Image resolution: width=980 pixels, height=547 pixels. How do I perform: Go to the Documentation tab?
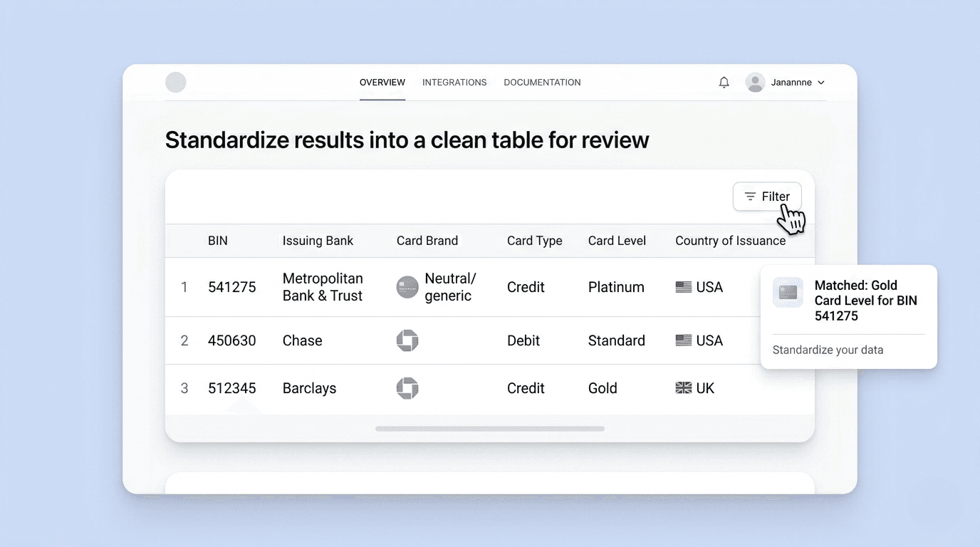(542, 83)
